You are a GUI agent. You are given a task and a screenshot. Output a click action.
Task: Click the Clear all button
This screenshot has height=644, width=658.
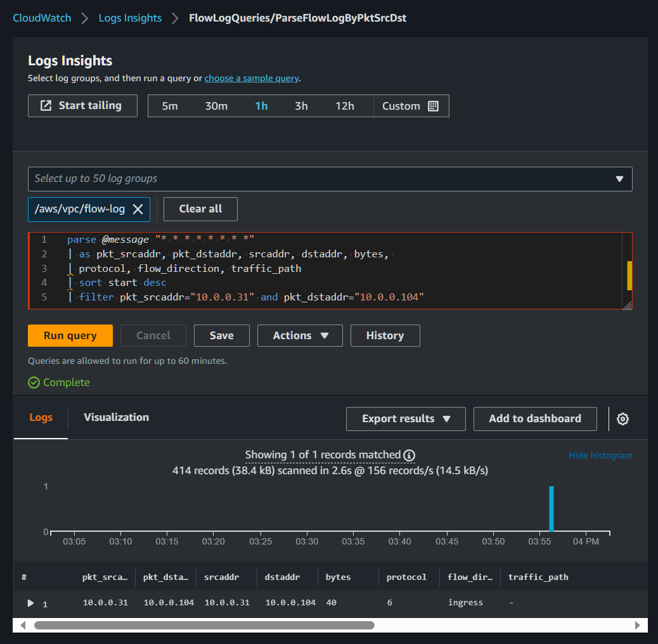point(200,209)
